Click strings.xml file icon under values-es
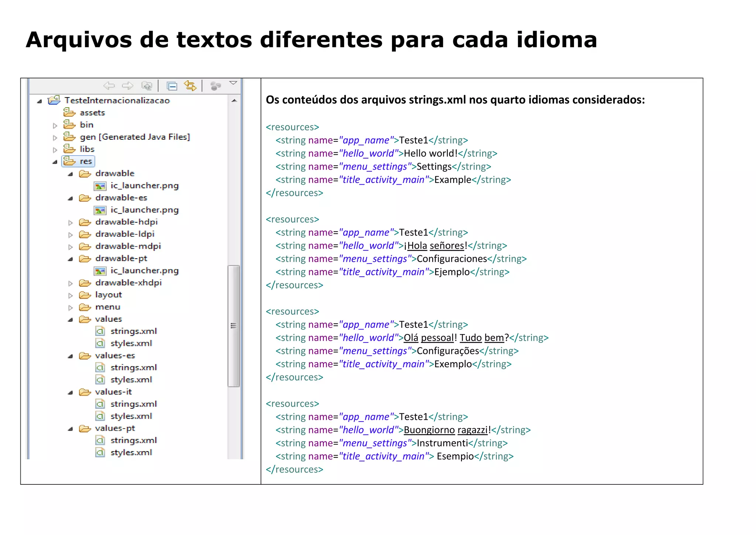756x535 pixels. click(x=100, y=368)
